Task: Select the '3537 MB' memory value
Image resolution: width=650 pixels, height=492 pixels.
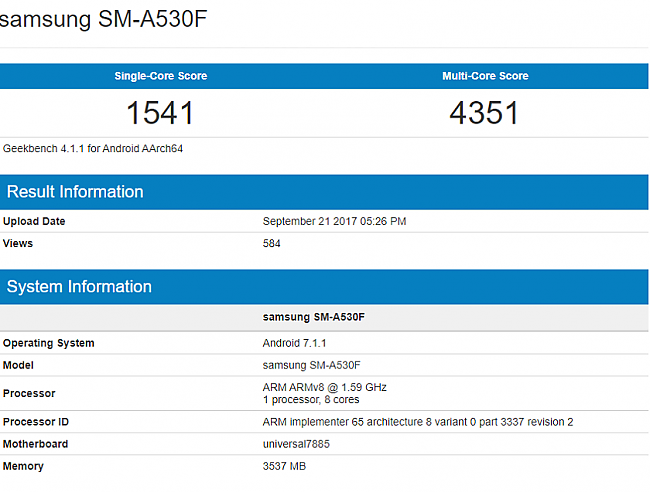Action: (284, 466)
